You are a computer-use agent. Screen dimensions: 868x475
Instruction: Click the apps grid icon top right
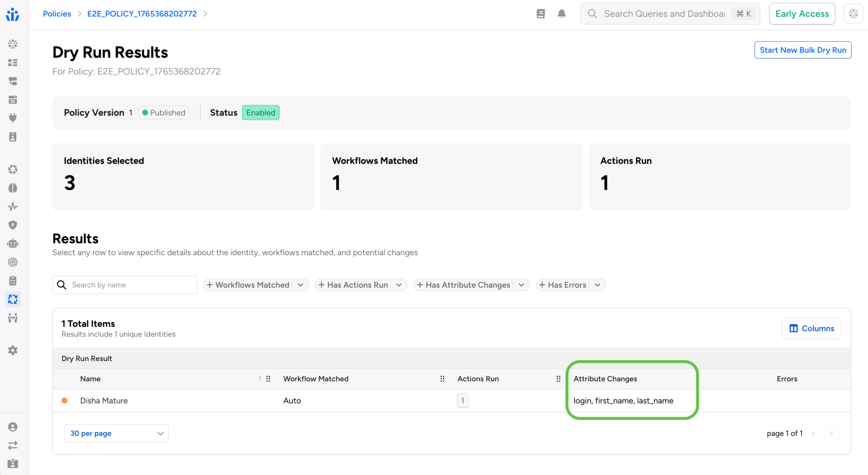tap(853, 14)
